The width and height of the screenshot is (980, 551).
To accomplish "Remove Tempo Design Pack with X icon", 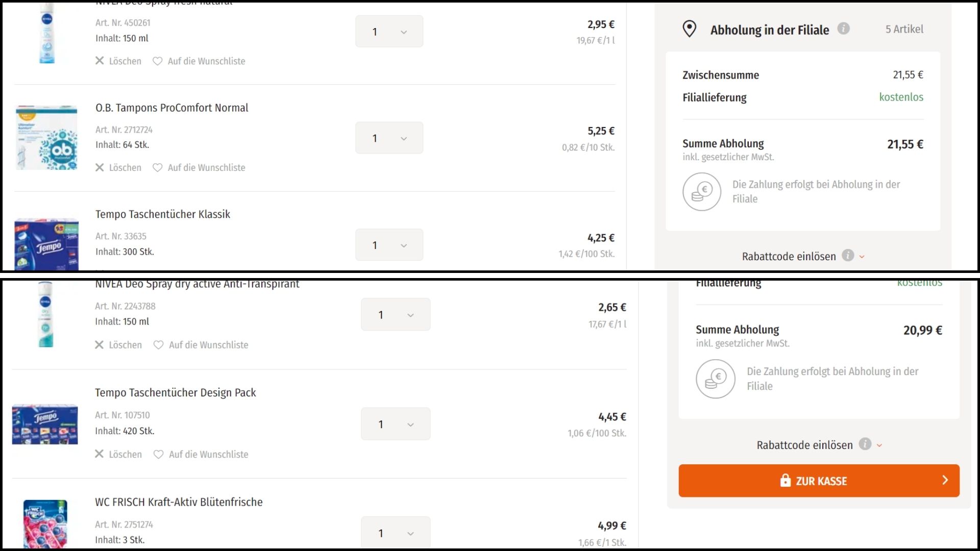I will tap(100, 454).
